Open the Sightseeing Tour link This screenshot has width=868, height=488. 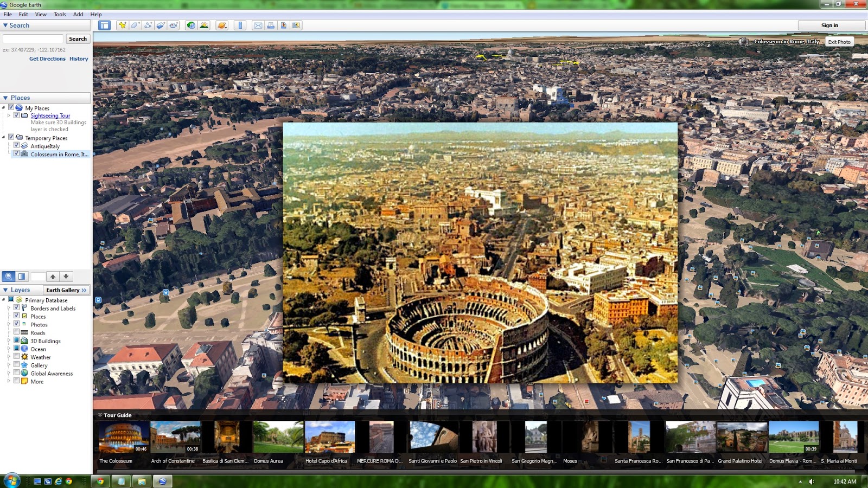coord(50,115)
